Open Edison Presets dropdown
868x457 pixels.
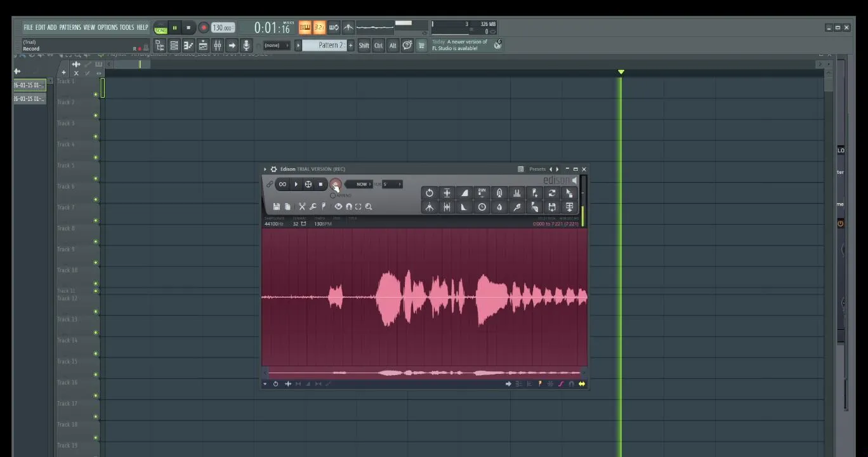tap(537, 169)
